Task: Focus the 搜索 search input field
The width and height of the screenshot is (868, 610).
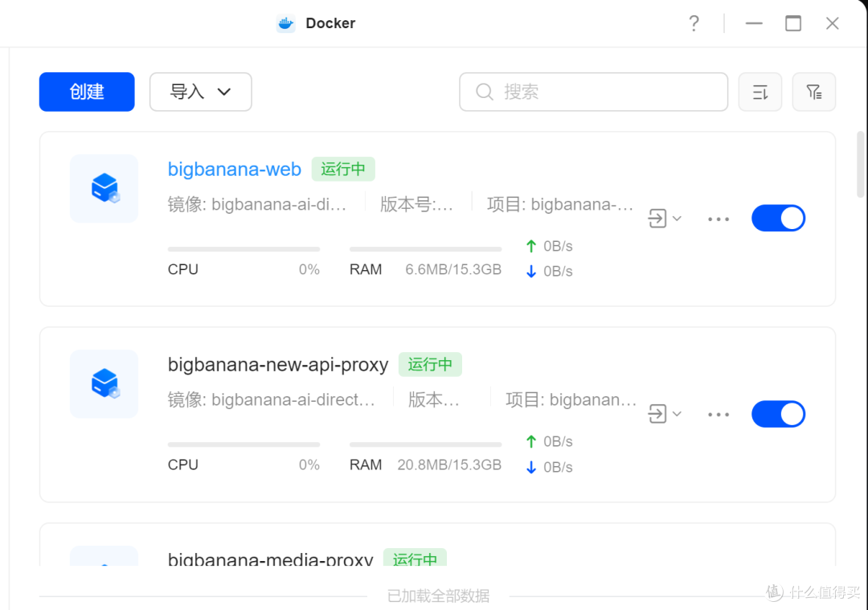Action: [593, 92]
